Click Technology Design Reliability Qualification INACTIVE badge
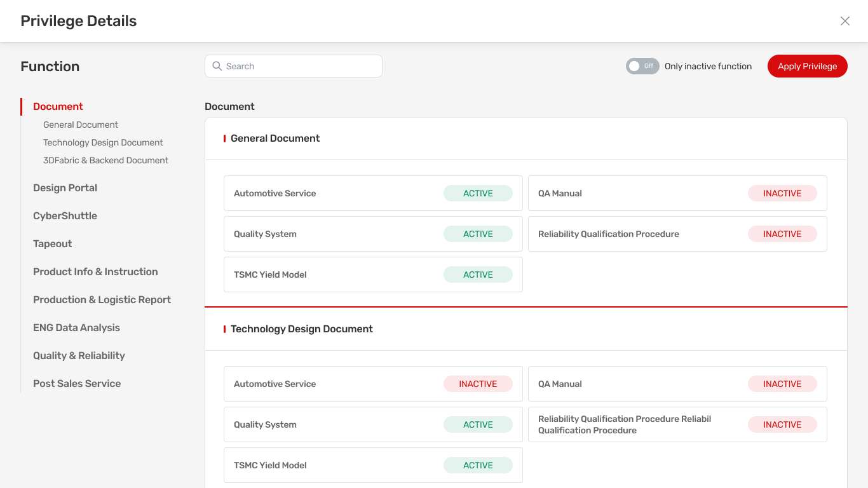 pos(782,424)
